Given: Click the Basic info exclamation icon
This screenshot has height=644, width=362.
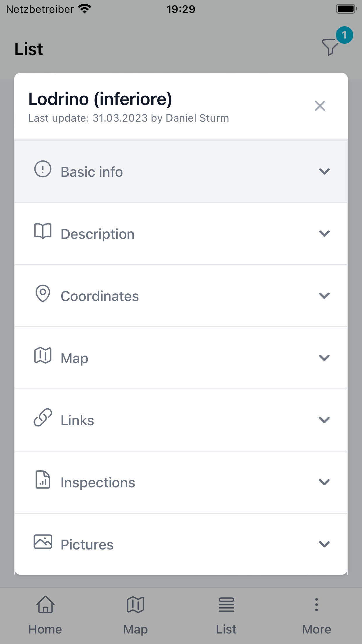Looking at the screenshot, I should tap(43, 169).
